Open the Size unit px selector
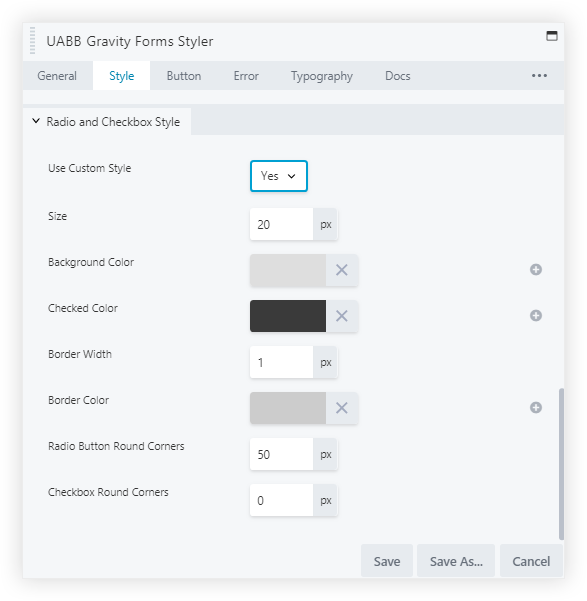Viewport: 587px width, 601px height. pos(326,225)
